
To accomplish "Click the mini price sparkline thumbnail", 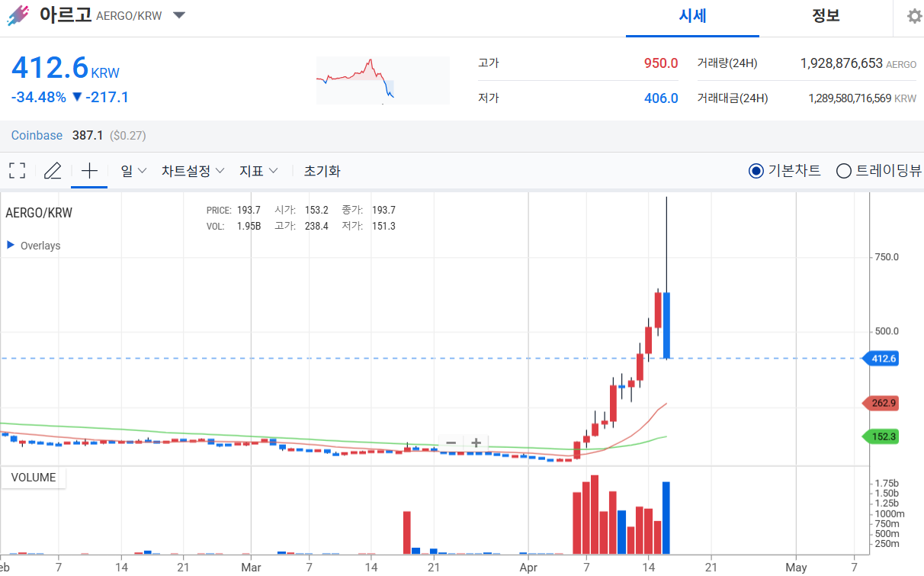I will (383, 80).
